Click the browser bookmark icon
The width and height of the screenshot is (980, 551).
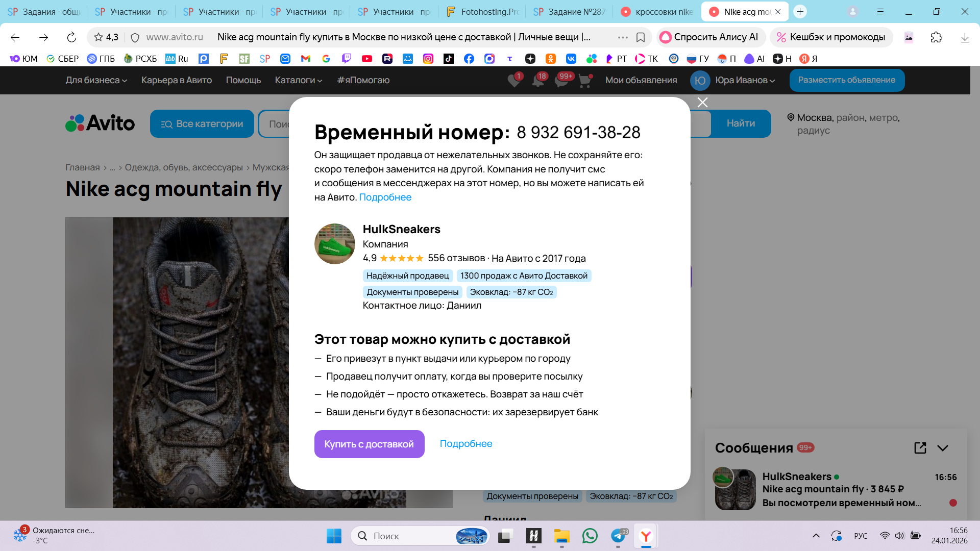pyautogui.click(x=641, y=37)
